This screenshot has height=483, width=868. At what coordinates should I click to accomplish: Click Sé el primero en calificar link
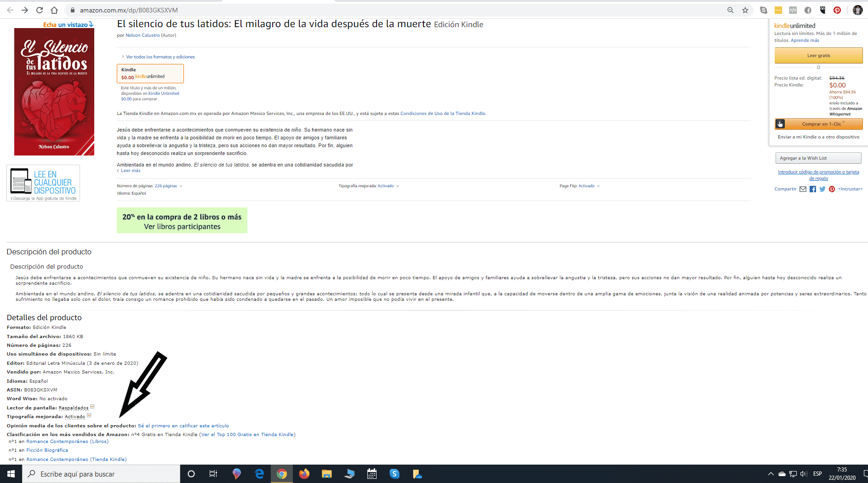[183, 426]
